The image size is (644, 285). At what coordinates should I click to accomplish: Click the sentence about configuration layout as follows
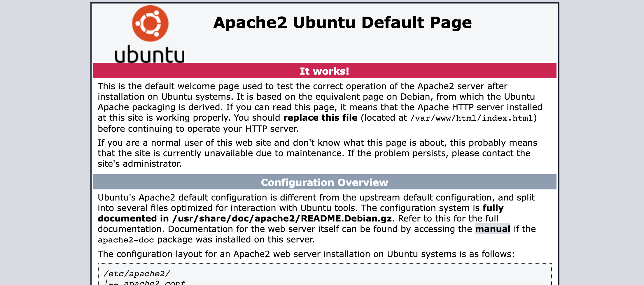pos(306,254)
